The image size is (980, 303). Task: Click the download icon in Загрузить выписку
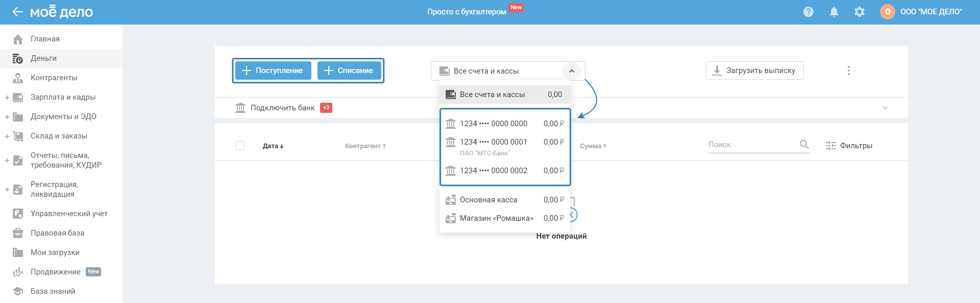(x=717, y=71)
